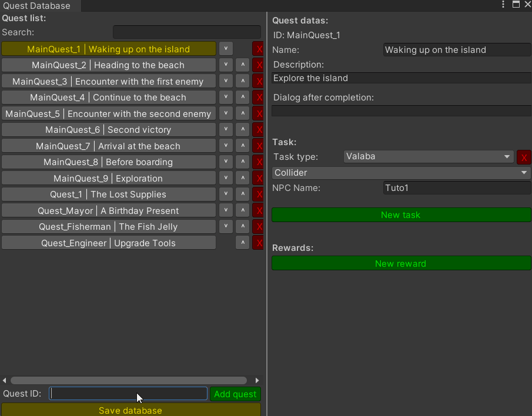This screenshot has height=416, width=532.
Task: Remove the Valaba task with red X
Action: [524, 157]
